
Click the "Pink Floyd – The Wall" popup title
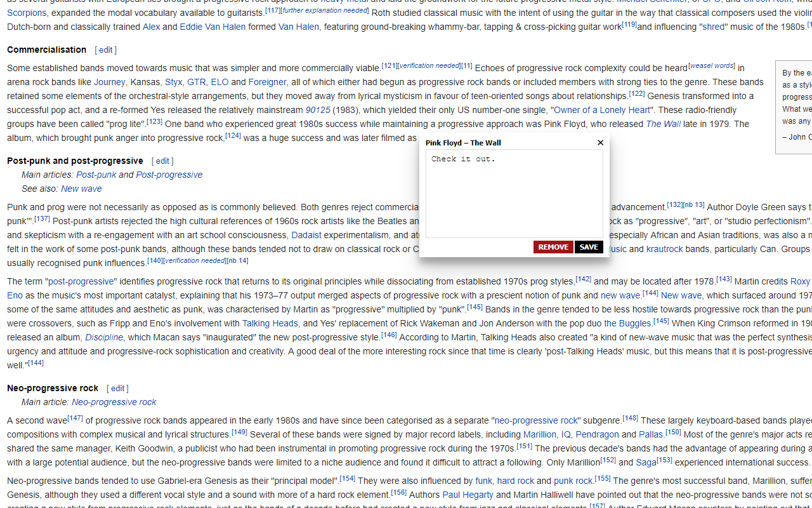(x=463, y=143)
